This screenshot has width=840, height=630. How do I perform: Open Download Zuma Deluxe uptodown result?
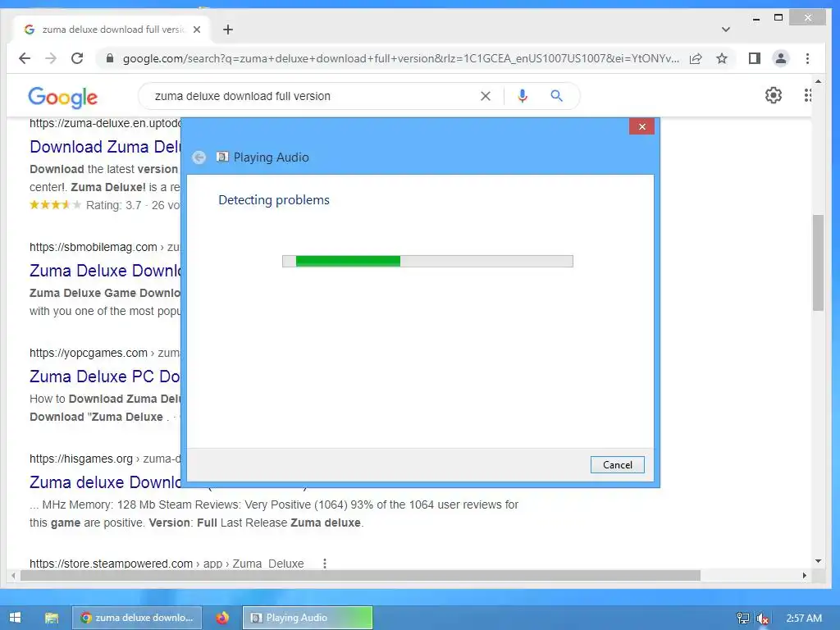tap(105, 146)
